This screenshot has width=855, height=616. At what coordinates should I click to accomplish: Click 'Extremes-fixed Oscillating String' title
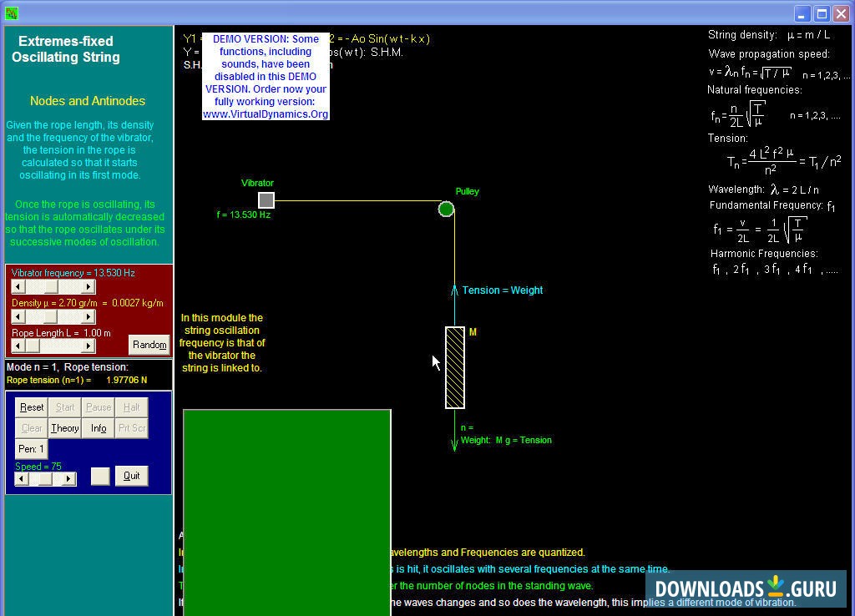[x=65, y=49]
